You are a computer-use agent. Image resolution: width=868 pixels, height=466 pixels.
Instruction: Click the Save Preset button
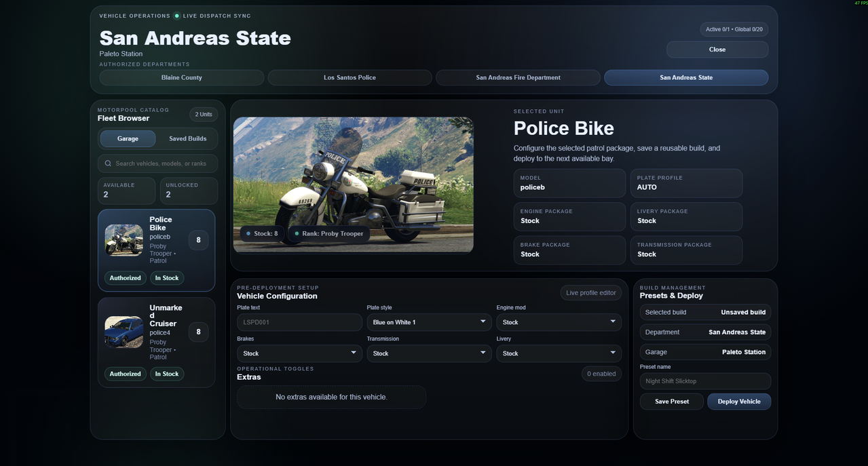672,402
